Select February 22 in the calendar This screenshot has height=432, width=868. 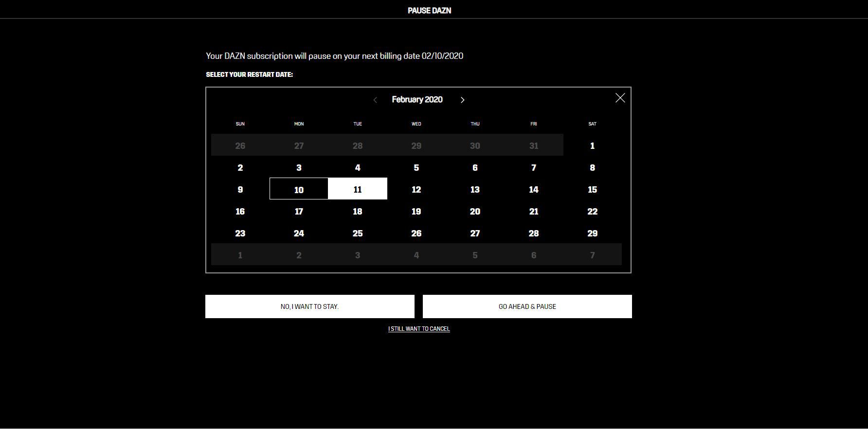pos(592,211)
